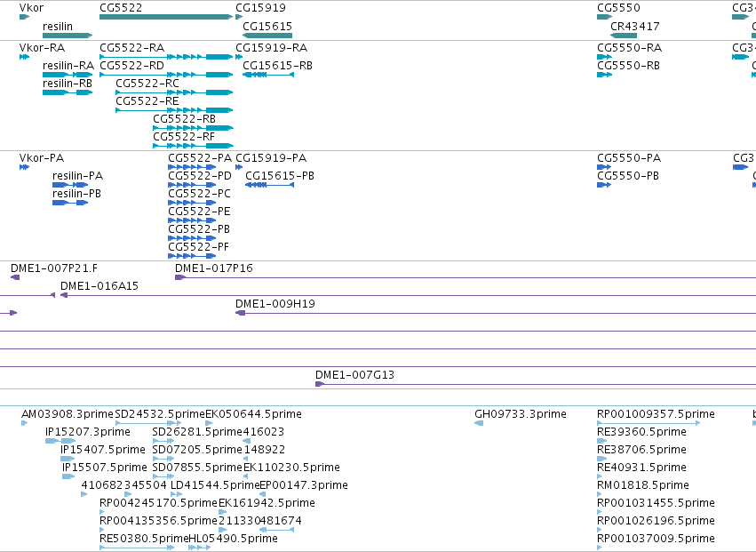Select EST AM03908.3prime label
Screen dimensions: 756x552
(x=68, y=414)
